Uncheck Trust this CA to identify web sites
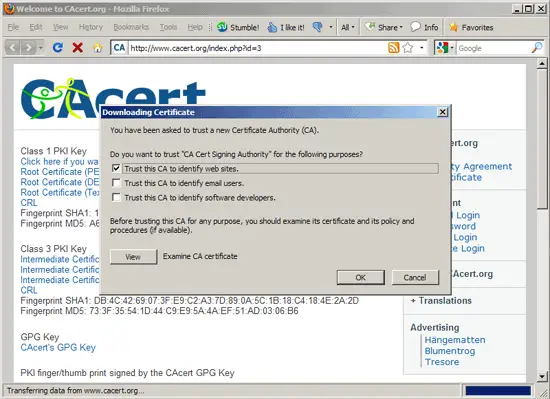550x399 pixels. click(x=116, y=168)
